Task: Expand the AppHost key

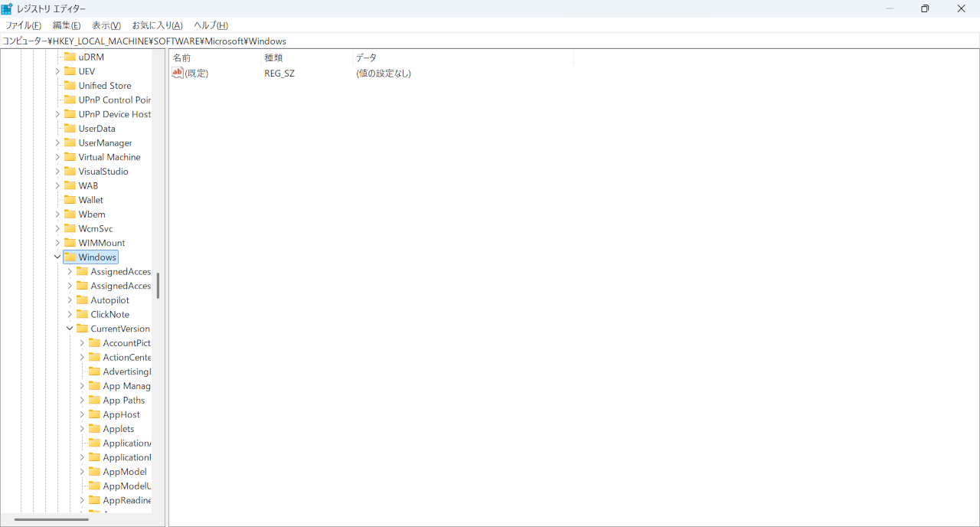Action: [x=82, y=414]
